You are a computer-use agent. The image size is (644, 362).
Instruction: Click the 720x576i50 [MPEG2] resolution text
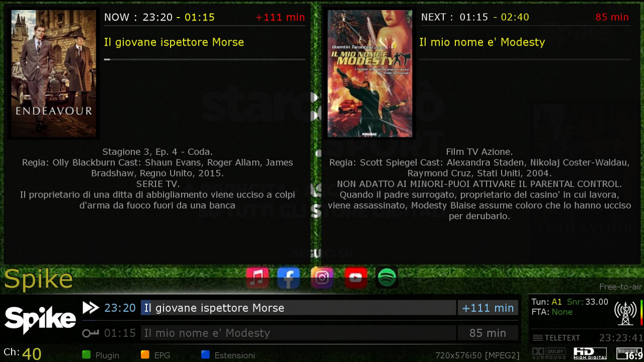pos(477,355)
